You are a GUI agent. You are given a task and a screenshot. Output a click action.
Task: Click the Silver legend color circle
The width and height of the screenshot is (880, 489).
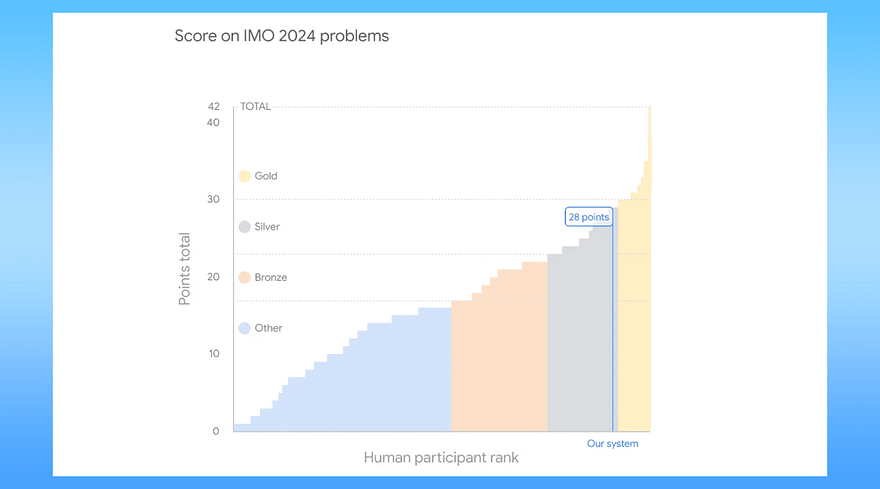click(244, 227)
